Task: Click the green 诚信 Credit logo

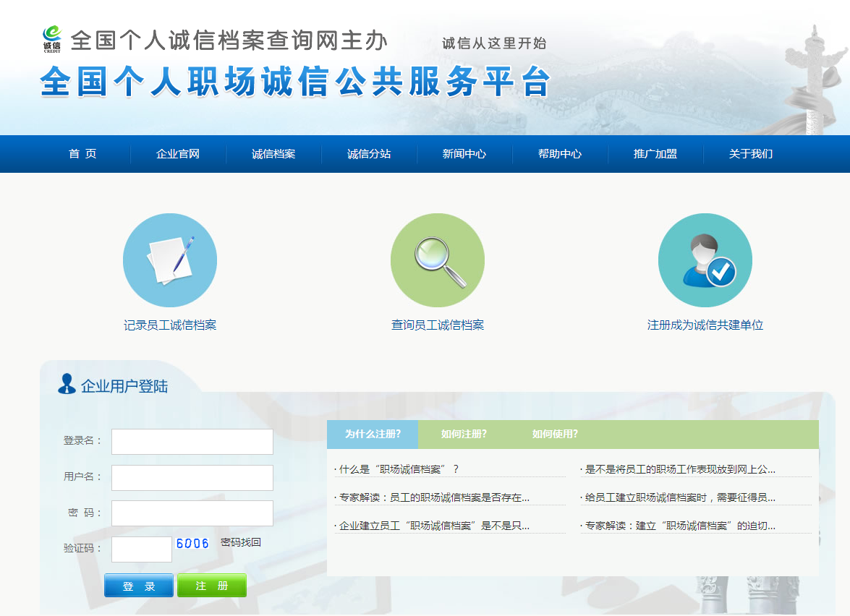Action: pos(51,39)
